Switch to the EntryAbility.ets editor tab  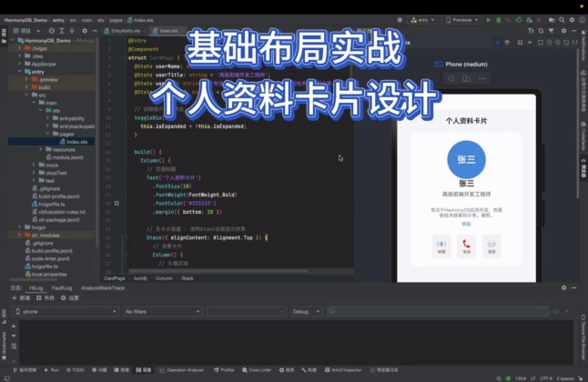click(127, 30)
